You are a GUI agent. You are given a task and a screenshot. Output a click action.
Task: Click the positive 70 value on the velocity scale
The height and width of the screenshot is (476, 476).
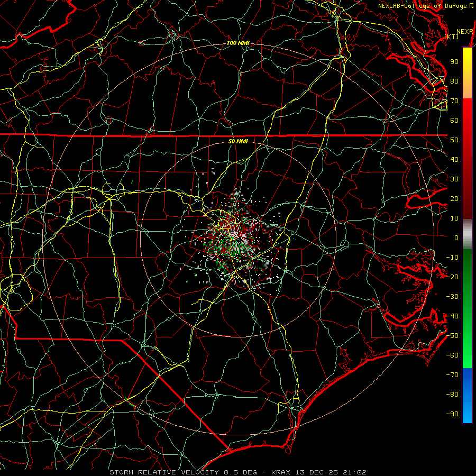[x=454, y=101]
